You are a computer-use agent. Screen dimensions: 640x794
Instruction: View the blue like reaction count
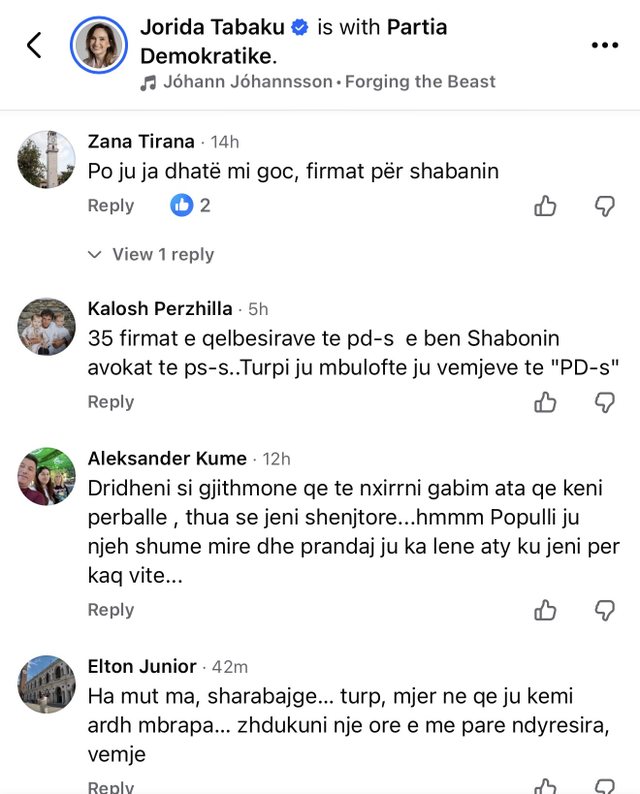point(191,205)
